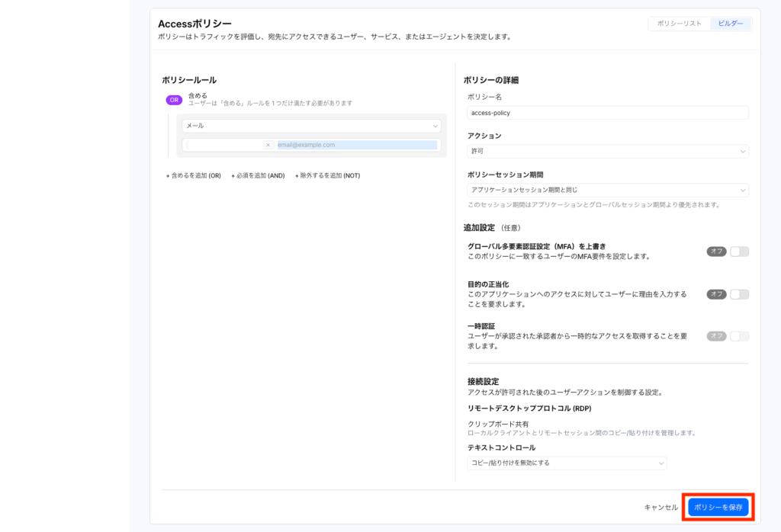Click the 追加設定 heading text
This screenshot has width=781, height=532.
[x=479, y=227]
